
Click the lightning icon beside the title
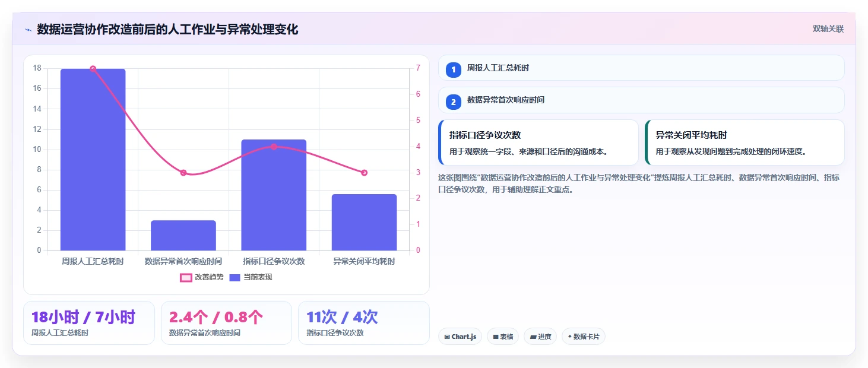[28, 30]
